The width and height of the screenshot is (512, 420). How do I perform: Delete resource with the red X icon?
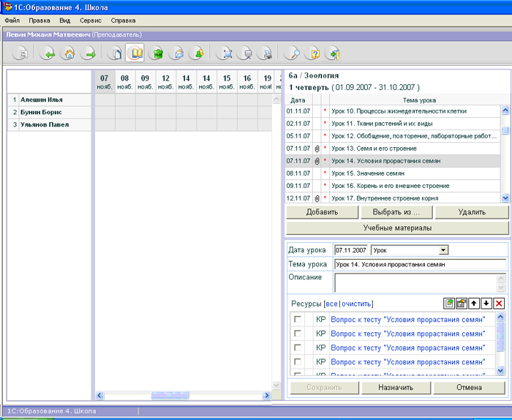[x=499, y=304]
